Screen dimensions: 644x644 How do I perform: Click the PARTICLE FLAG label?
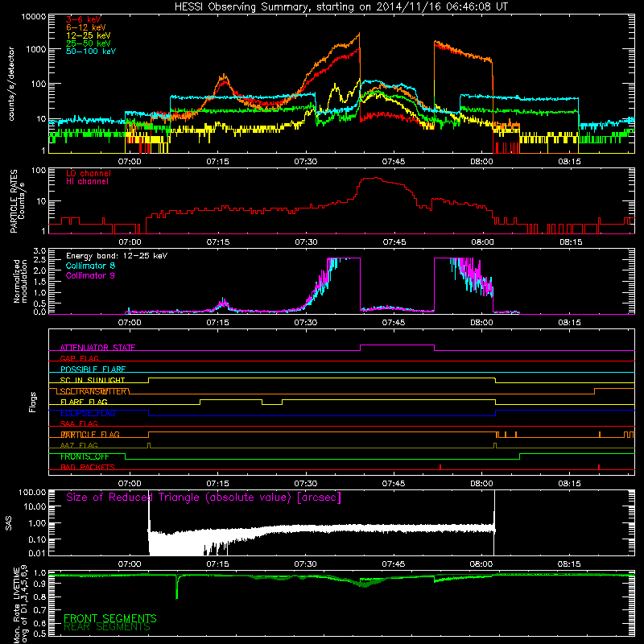90,435
